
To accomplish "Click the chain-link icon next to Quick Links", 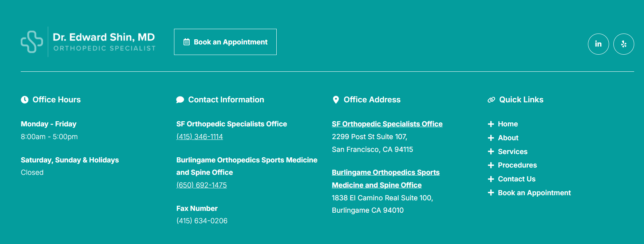I will (491, 99).
